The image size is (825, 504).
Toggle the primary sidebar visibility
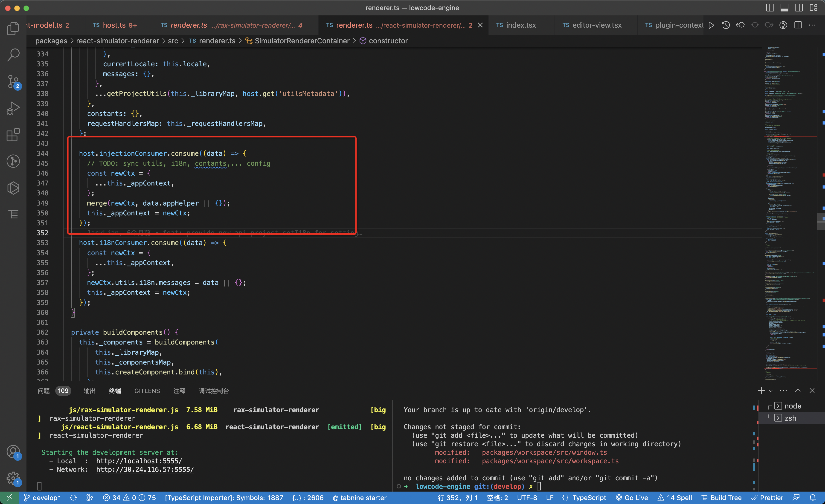coord(770,7)
